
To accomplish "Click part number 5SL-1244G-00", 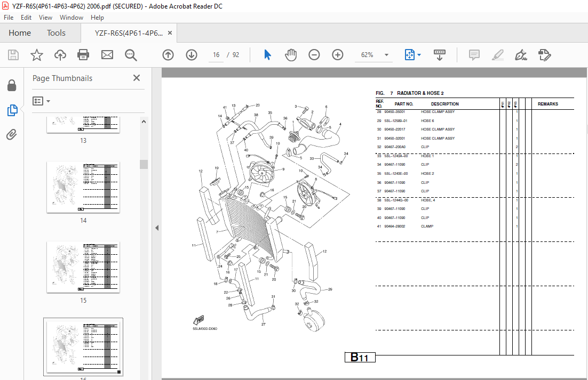I will coord(396,200).
